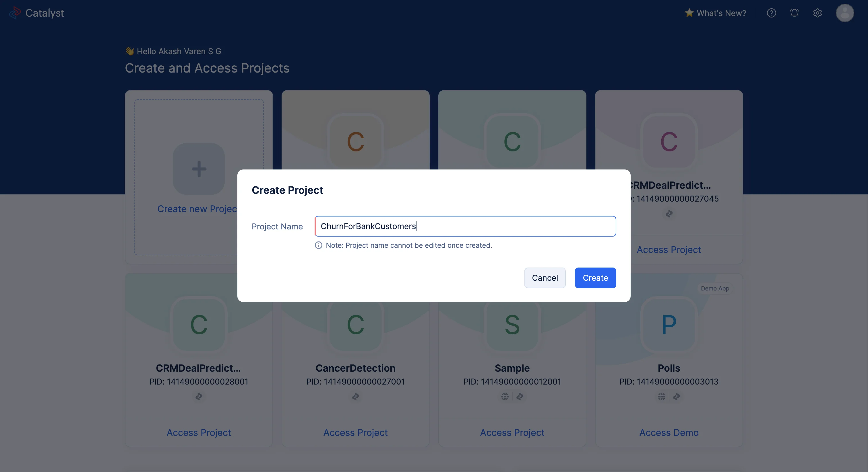Click the Sample project S tile
Image resolution: width=868 pixels, height=472 pixels.
click(512, 325)
